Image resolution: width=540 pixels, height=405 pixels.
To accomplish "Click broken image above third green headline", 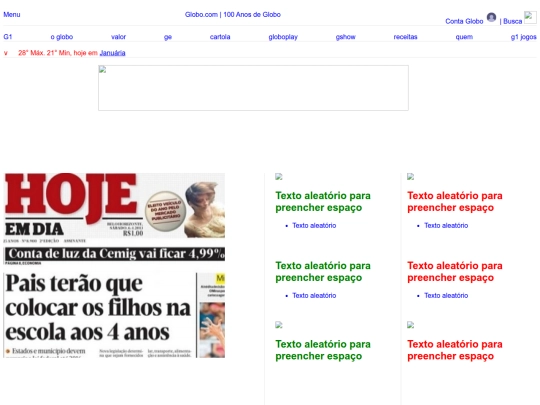I will [279, 325].
